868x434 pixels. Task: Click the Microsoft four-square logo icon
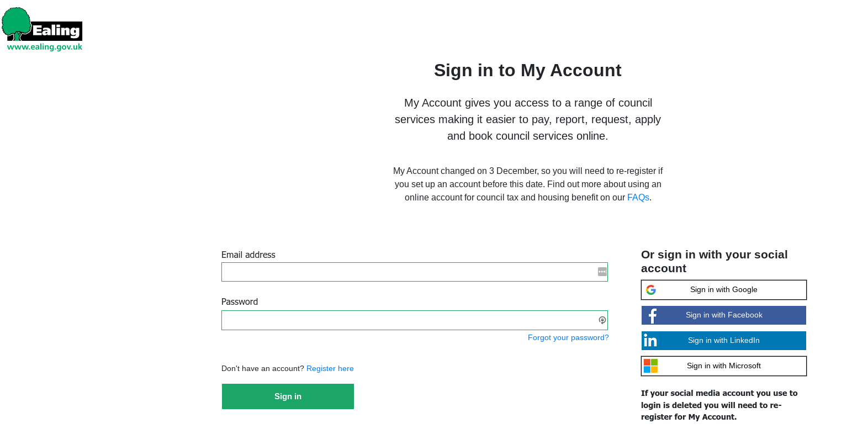pyautogui.click(x=650, y=366)
